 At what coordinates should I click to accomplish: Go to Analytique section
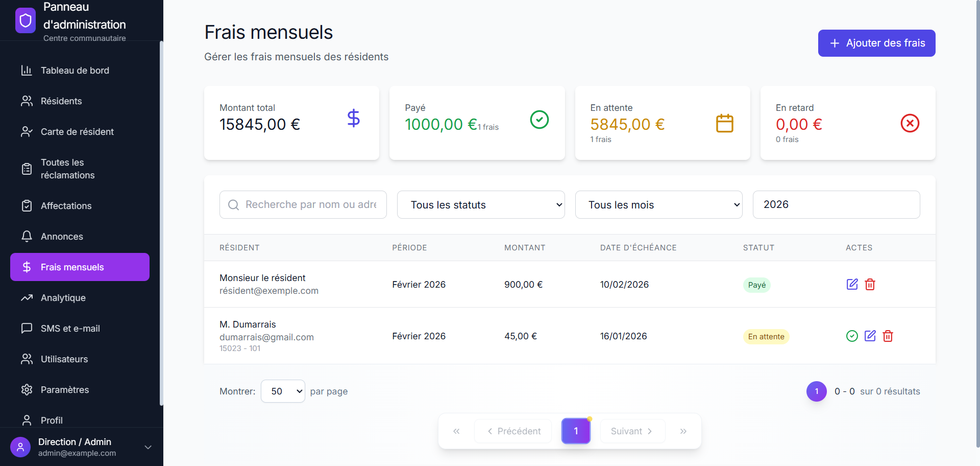click(63, 298)
